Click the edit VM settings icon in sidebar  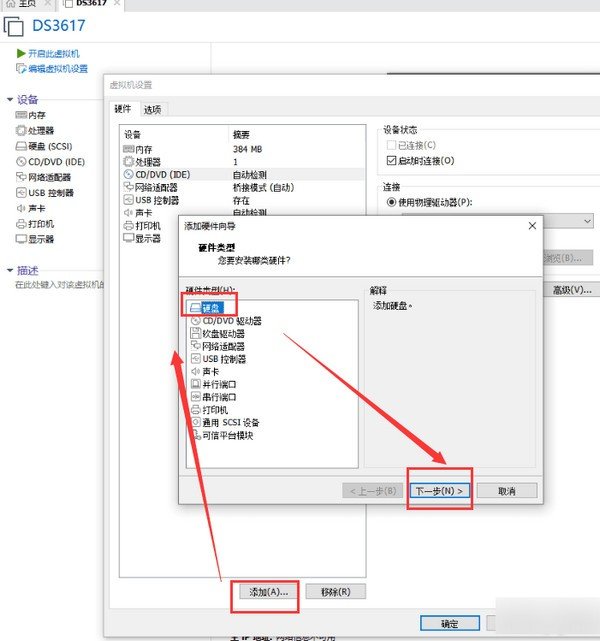tap(21, 68)
